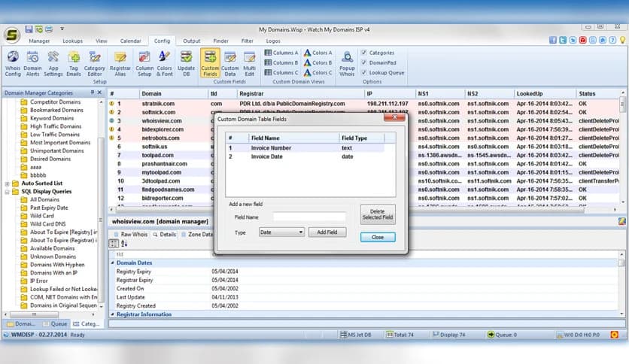This screenshot has height=364, width=629.
Task: Open Whois Config in the ribbon
Action: point(13,59)
